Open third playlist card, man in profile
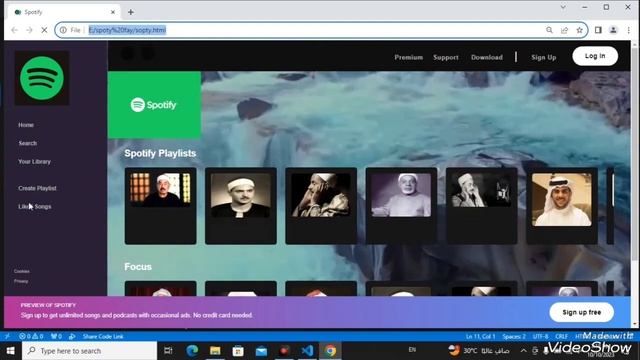The width and height of the screenshot is (640, 360). (321, 206)
